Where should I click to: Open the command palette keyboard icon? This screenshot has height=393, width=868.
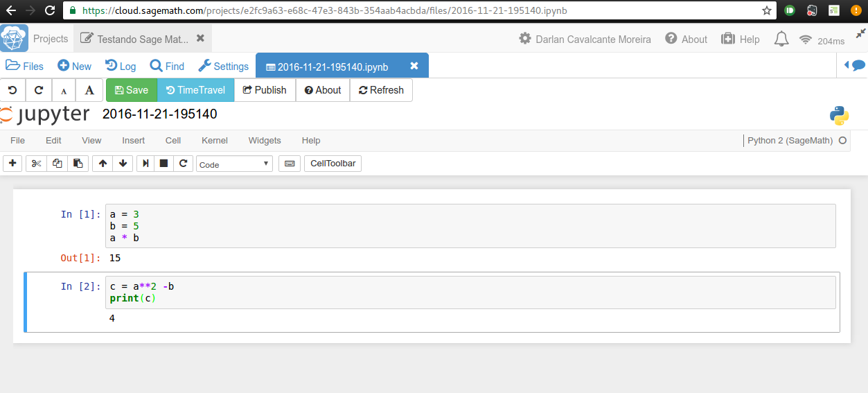(x=290, y=164)
